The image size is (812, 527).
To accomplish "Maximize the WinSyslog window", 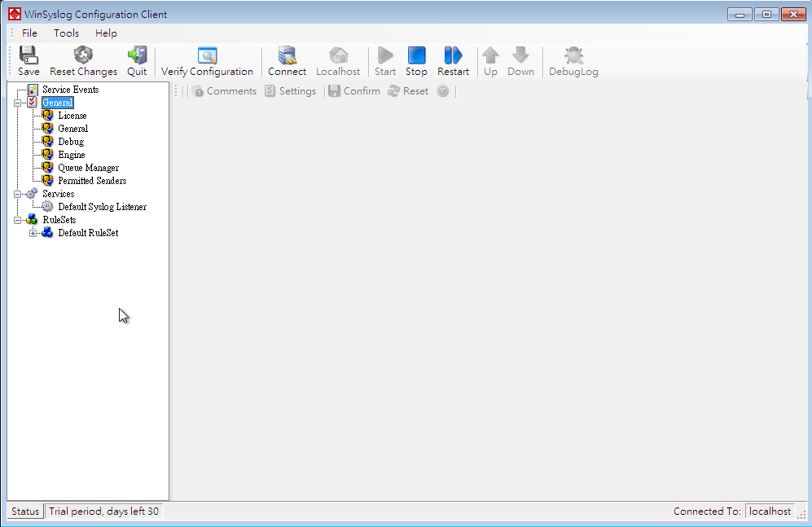I will pyautogui.click(x=766, y=15).
